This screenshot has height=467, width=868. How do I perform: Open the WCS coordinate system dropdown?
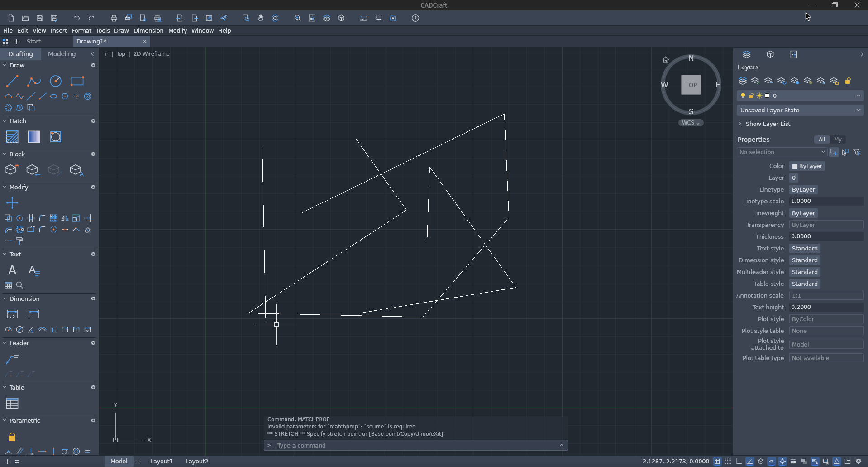click(x=691, y=123)
